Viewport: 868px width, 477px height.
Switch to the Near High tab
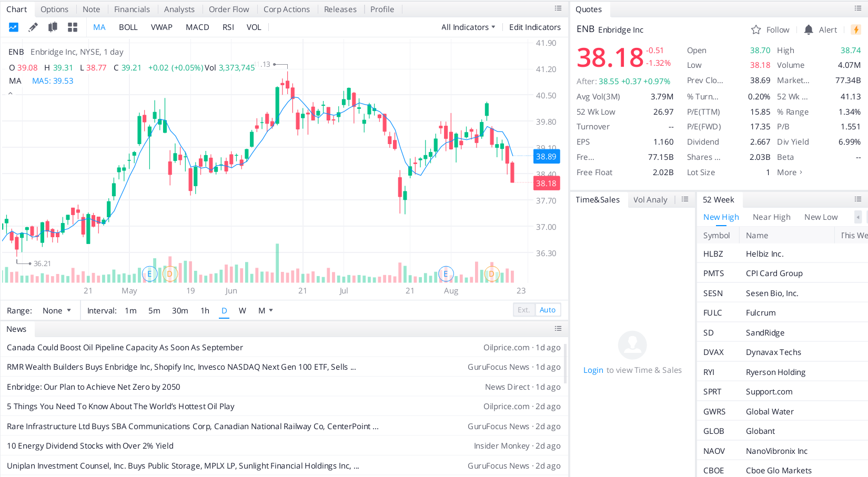tap(771, 217)
